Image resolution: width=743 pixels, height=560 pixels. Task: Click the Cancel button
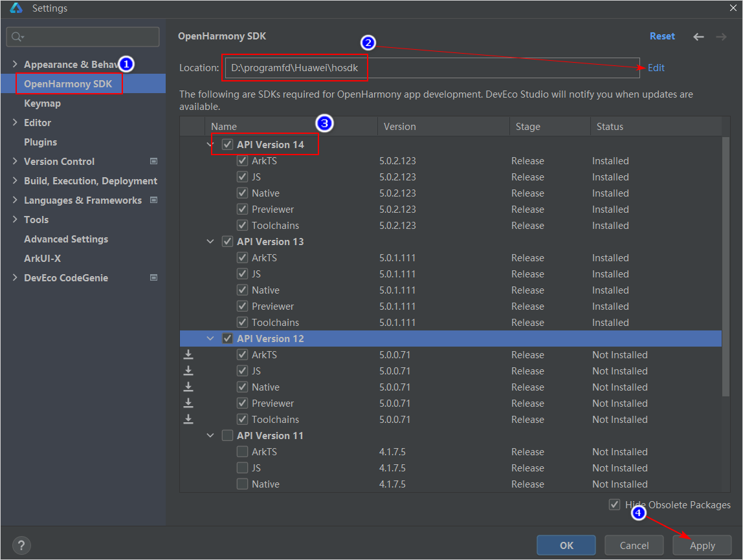(x=634, y=545)
